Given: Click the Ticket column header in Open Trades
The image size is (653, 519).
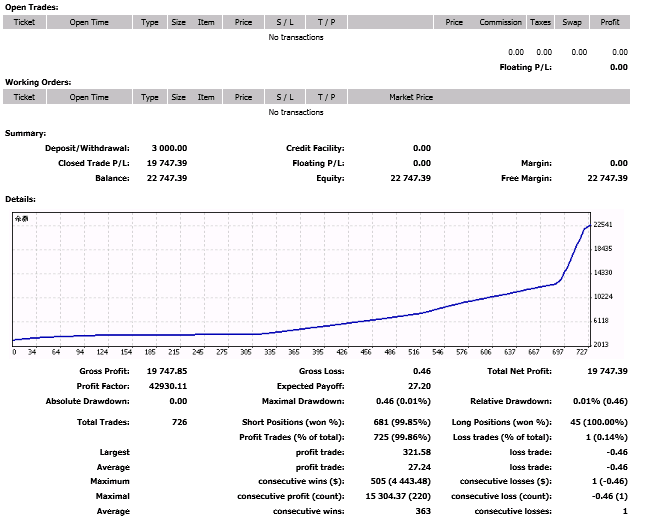Looking at the screenshot, I should 24,22.
